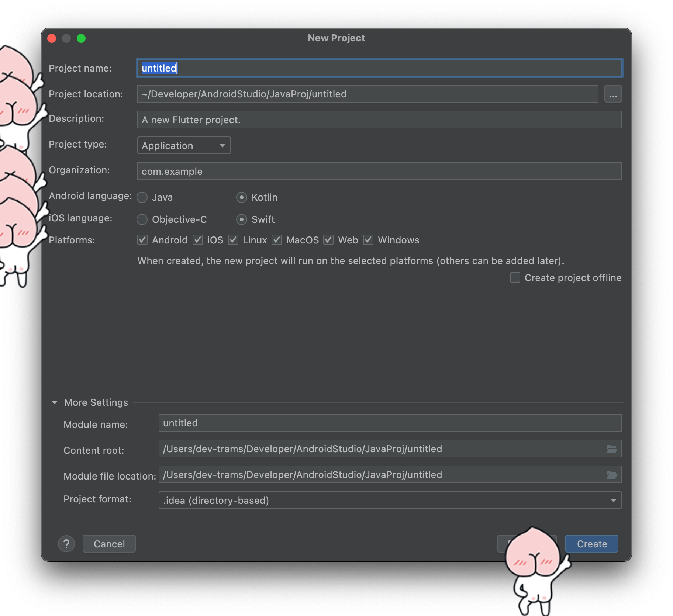Click the Module name field
The image size is (673, 616).
(390, 423)
